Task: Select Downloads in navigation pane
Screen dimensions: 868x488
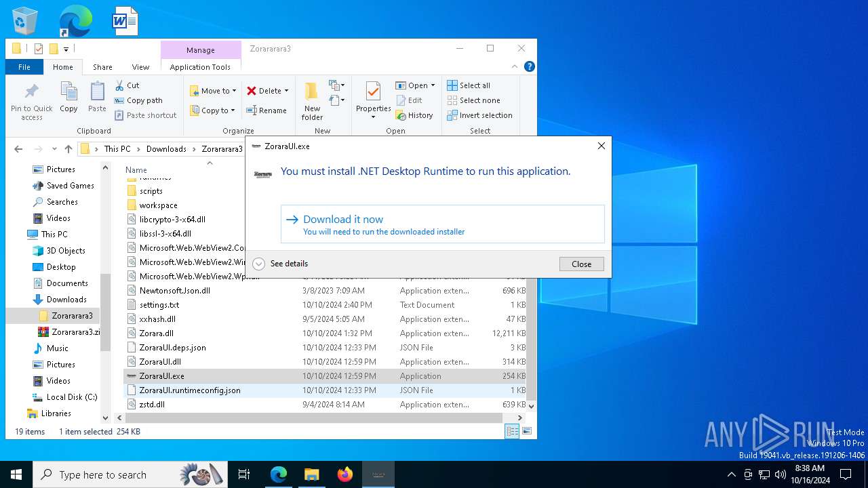Action: [x=66, y=300]
